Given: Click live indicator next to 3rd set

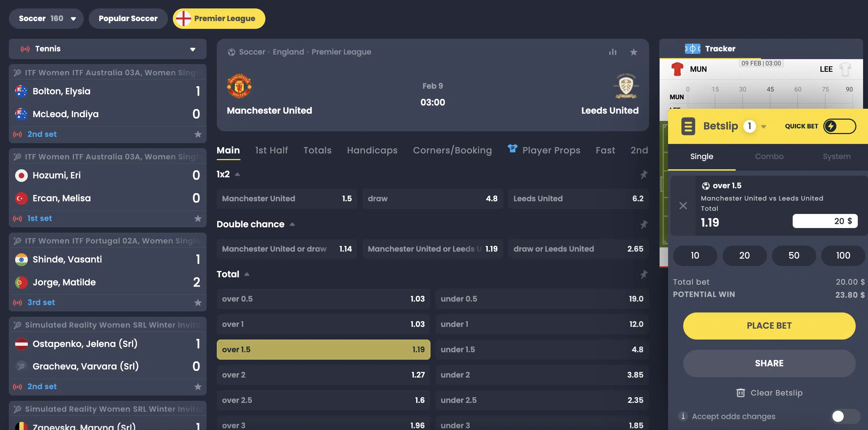Looking at the screenshot, I should click(x=17, y=303).
